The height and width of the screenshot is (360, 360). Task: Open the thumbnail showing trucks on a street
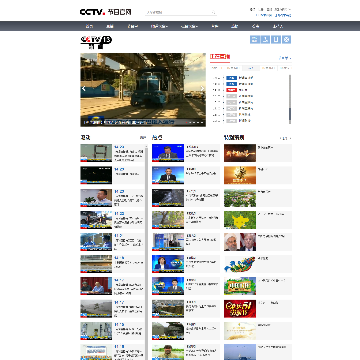point(96,220)
